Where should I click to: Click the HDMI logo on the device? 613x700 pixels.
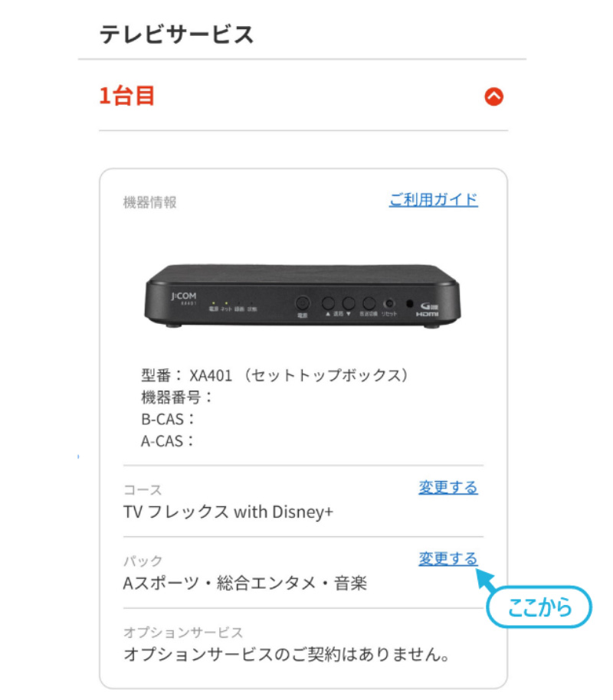click(428, 310)
